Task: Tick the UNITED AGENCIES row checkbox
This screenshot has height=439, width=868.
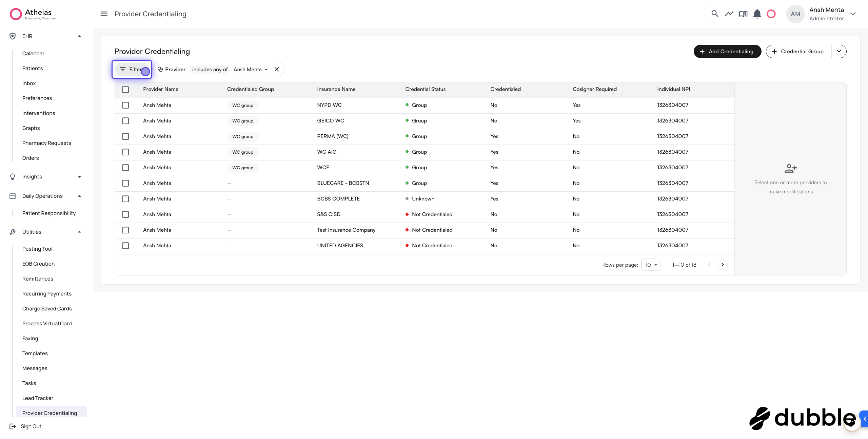Action: click(x=125, y=246)
